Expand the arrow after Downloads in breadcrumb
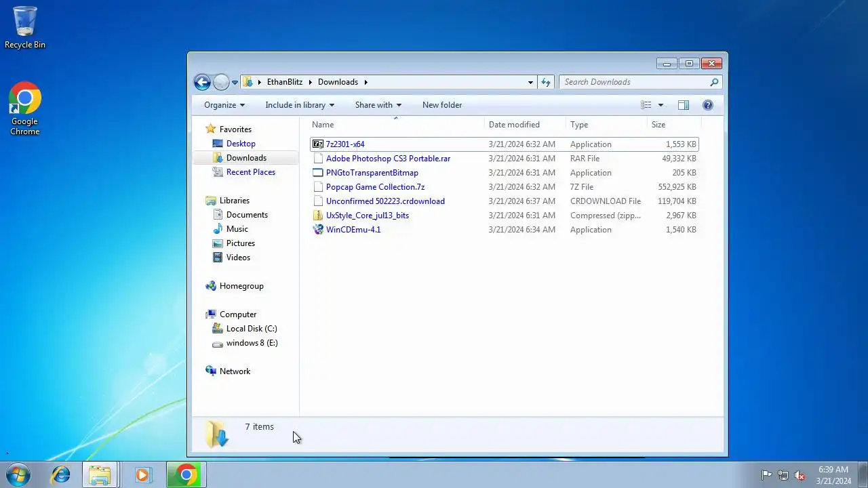 (366, 82)
